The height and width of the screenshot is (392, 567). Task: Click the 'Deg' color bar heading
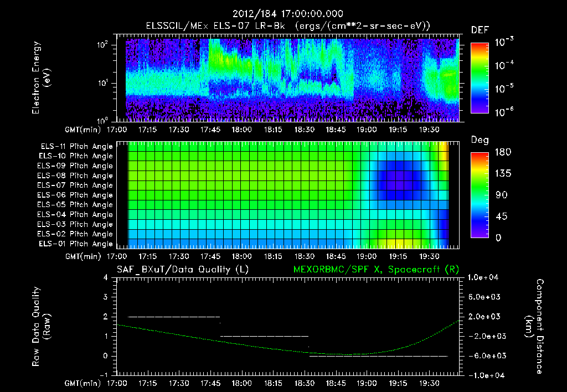(x=480, y=140)
